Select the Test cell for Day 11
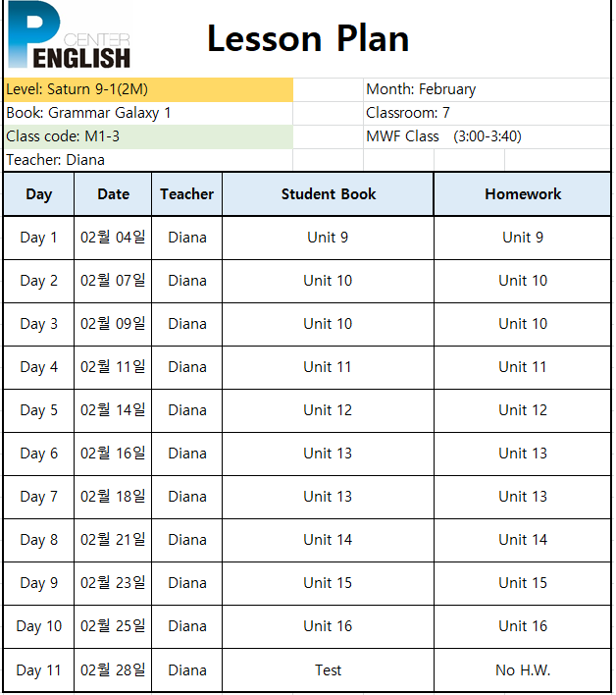The height and width of the screenshot is (695, 616). 329,669
